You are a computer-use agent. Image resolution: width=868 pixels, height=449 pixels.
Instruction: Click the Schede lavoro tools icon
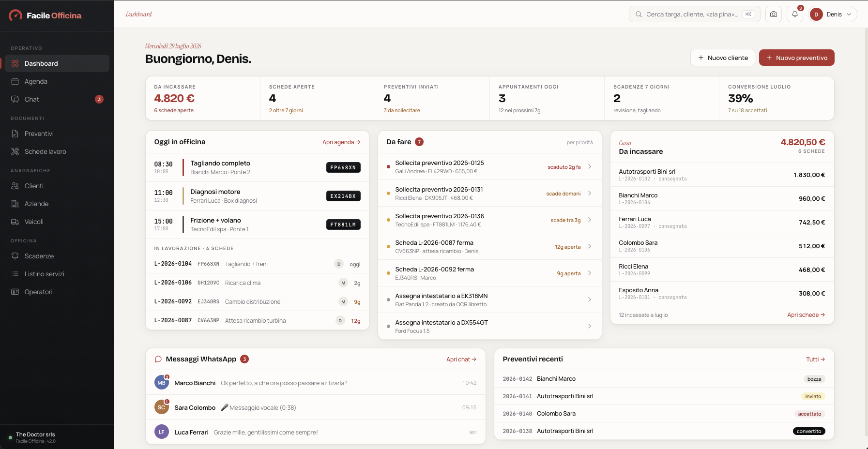click(15, 151)
